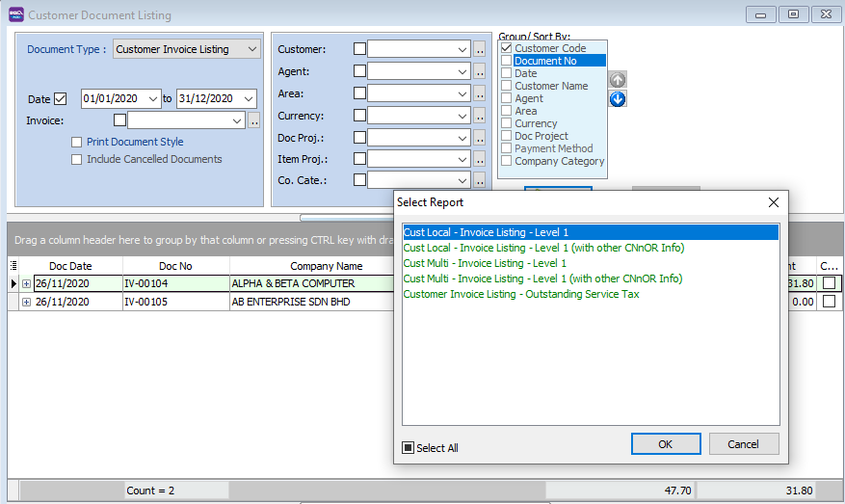
Task: Open Customer lookup ellipsis button
Action: 479,49
